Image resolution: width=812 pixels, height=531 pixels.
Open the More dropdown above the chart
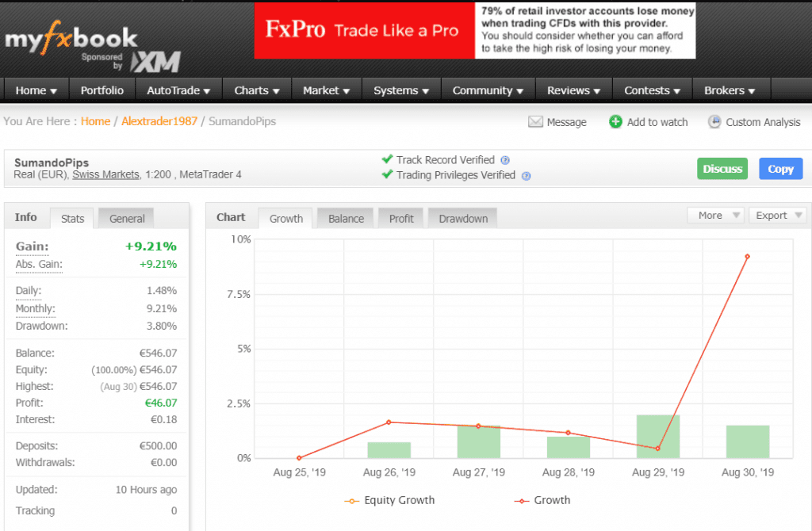tap(714, 215)
